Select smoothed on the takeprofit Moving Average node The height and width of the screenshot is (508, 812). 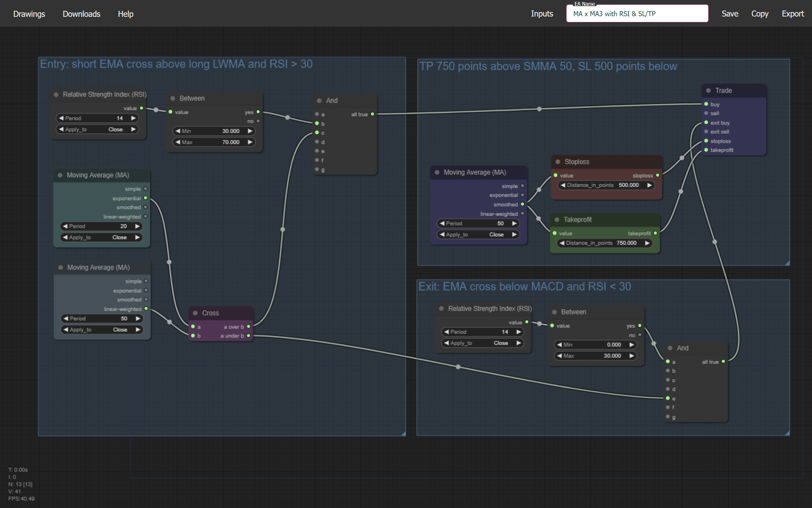coord(522,204)
